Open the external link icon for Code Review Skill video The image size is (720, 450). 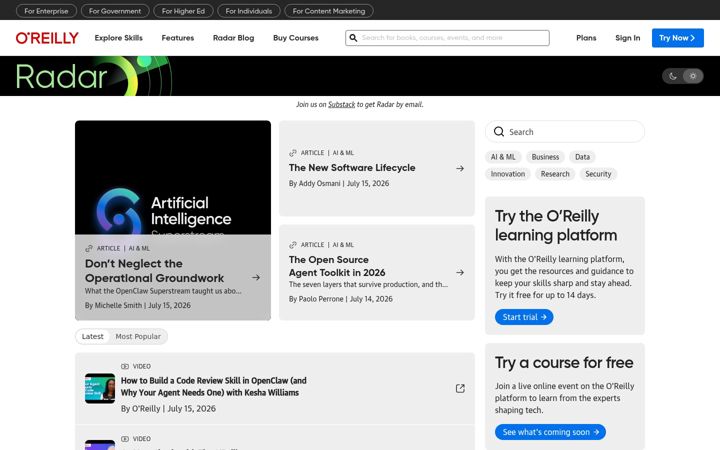[460, 388]
